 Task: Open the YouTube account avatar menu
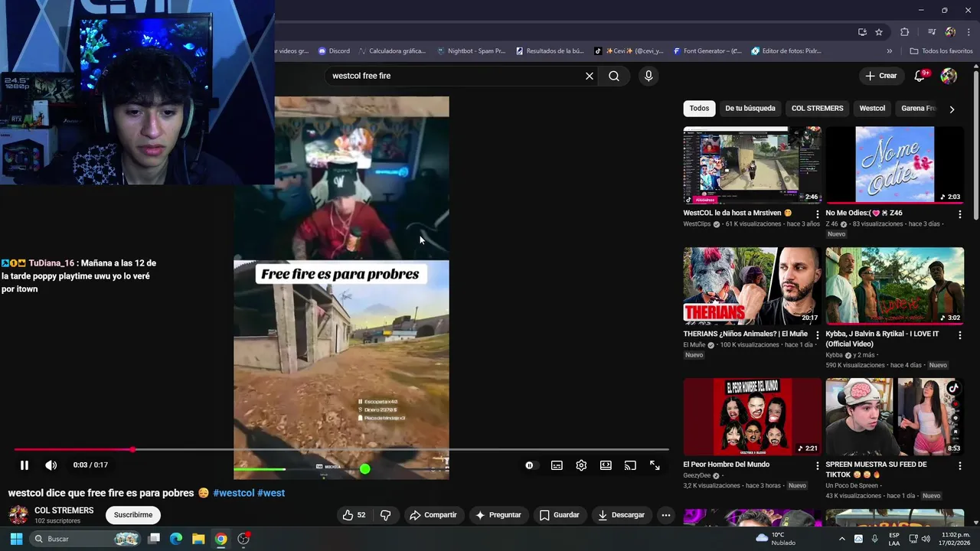click(949, 76)
